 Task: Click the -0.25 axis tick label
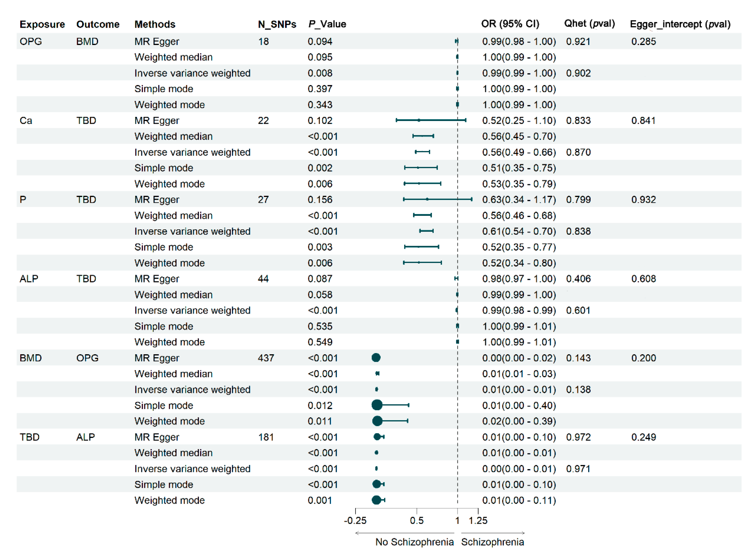[355, 520]
